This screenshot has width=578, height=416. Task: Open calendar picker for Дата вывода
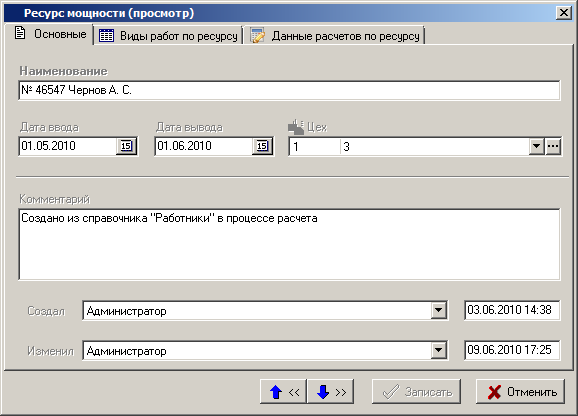262,146
